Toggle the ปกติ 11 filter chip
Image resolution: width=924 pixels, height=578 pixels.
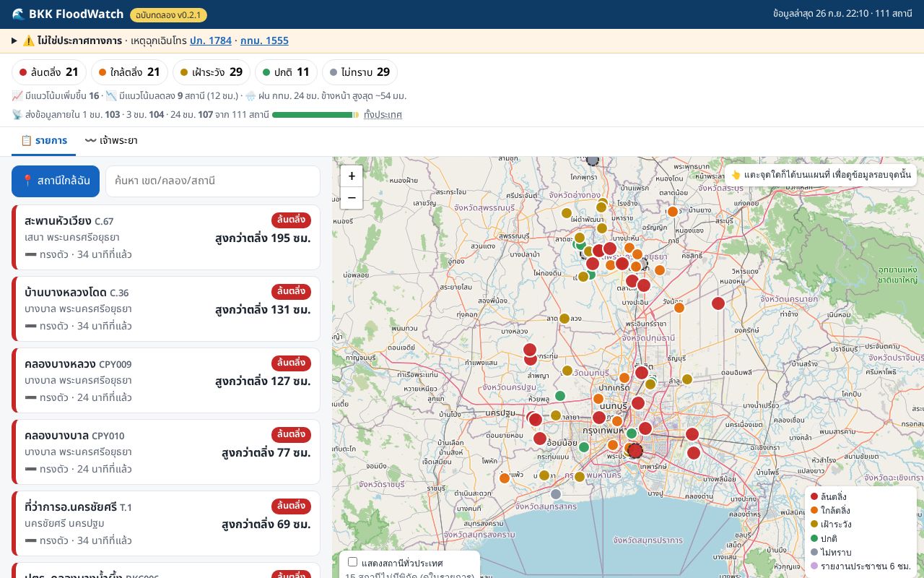286,72
